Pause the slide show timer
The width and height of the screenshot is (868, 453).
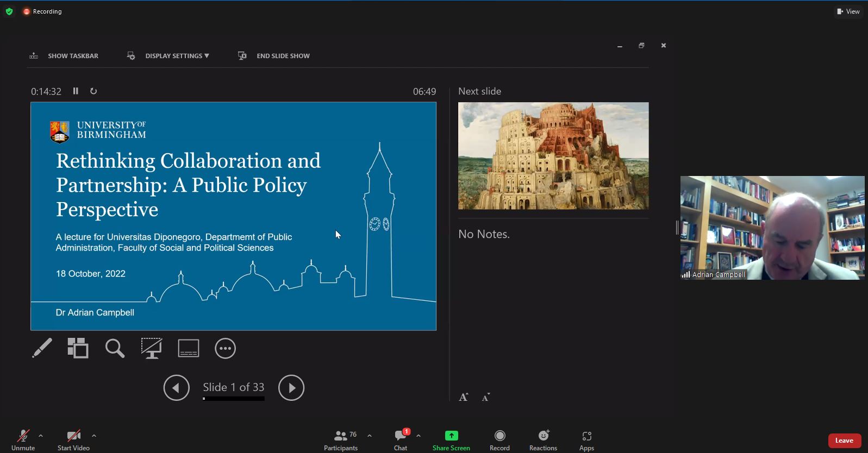(x=76, y=91)
